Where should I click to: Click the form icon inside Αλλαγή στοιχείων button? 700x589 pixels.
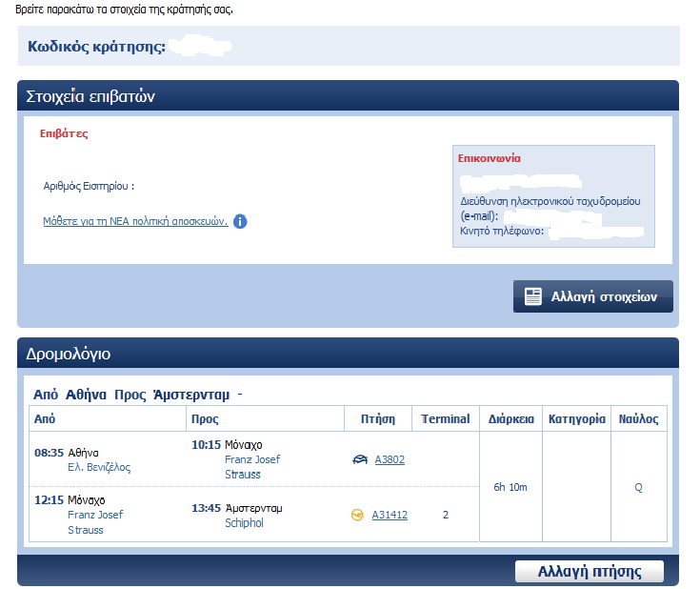pos(533,296)
